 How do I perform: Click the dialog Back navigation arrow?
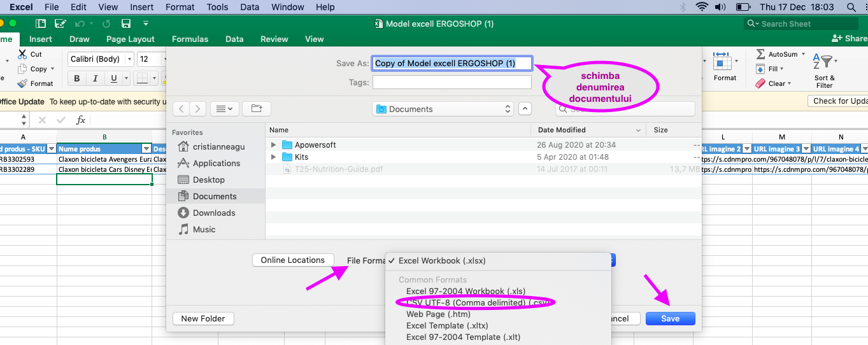181,109
